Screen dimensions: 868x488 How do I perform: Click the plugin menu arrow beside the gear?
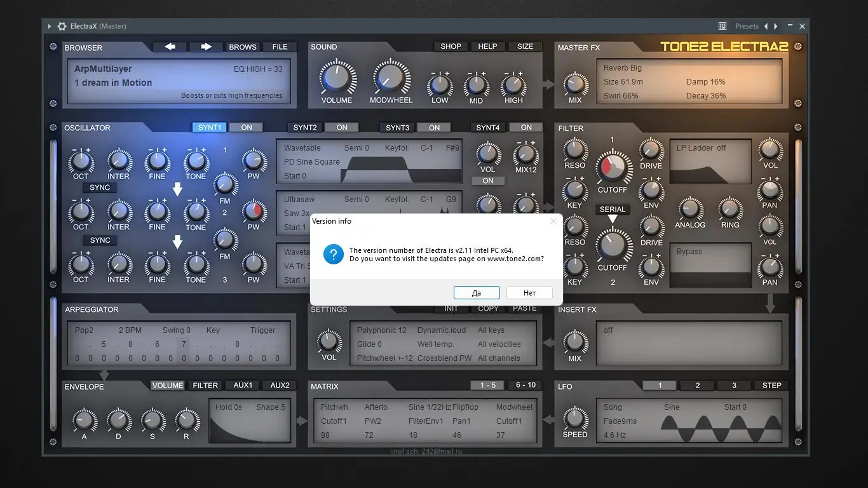(x=50, y=26)
